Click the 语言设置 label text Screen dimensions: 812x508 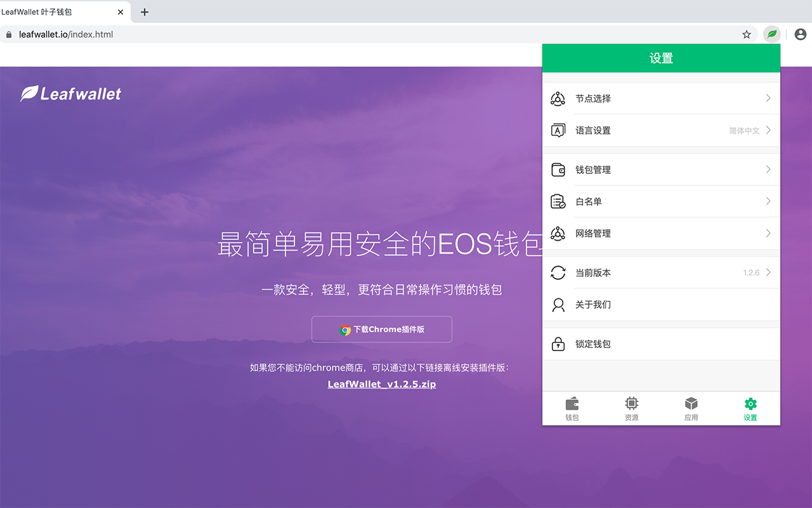coord(593,130)
